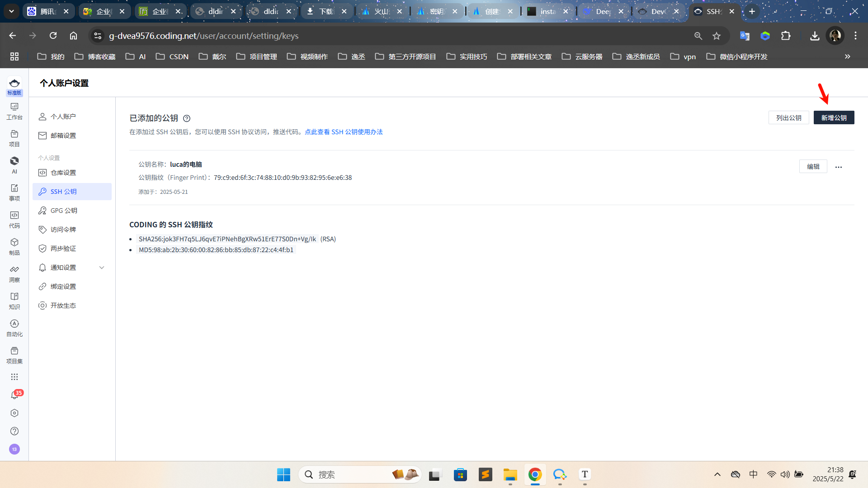
Task: Click the help question mark beside 已添加的公钥
Action: [x=187, y=118]
